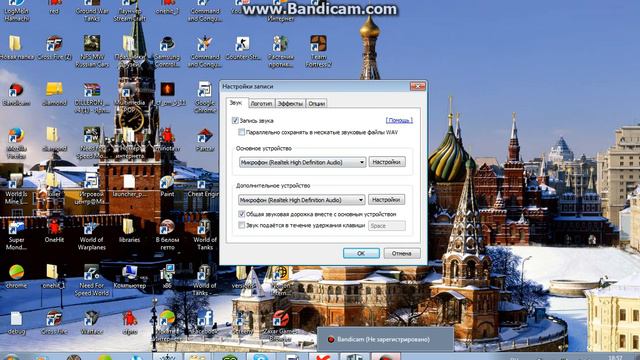Viewport: 640px width, 360px height.
Task: Open the OneHit desktop icon
Action: point(54,231)
